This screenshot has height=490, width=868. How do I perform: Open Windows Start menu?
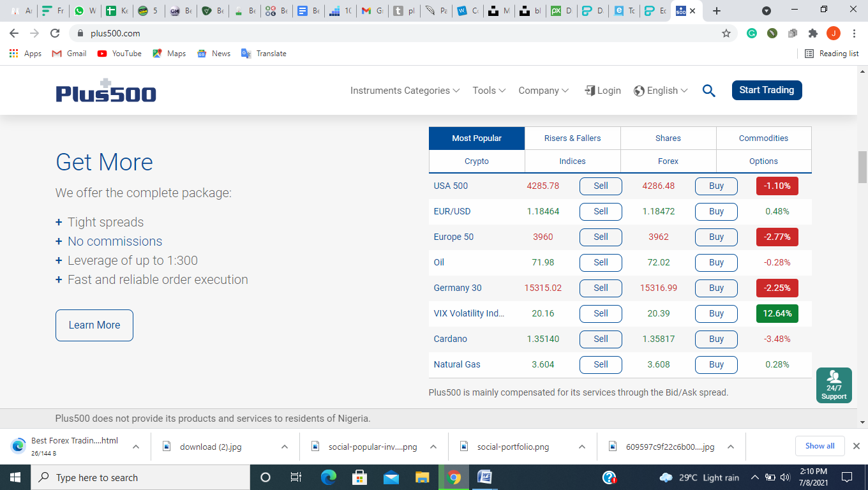coord(15,477)
